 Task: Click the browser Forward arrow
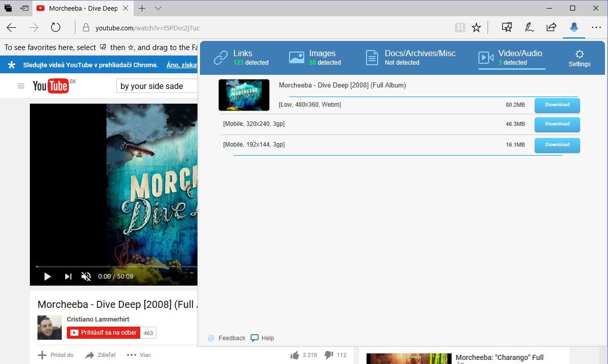(x=33, y=28)
